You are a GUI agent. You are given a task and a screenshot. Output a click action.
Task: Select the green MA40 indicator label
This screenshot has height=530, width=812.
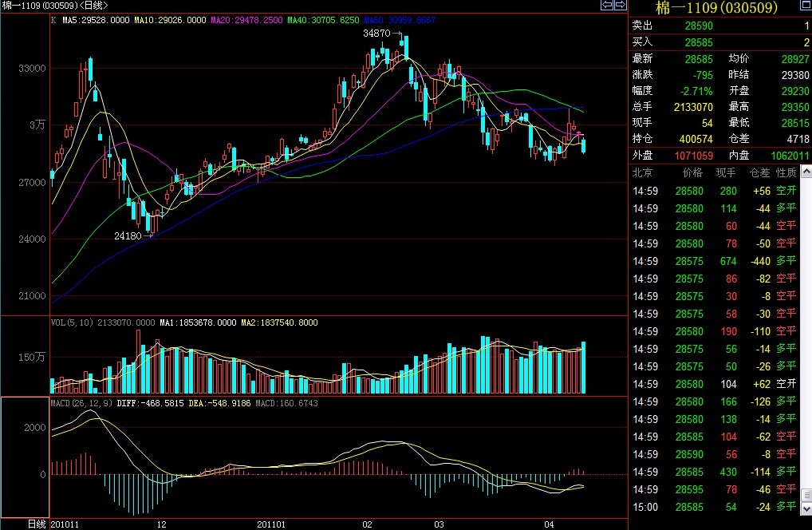[323, 20]
